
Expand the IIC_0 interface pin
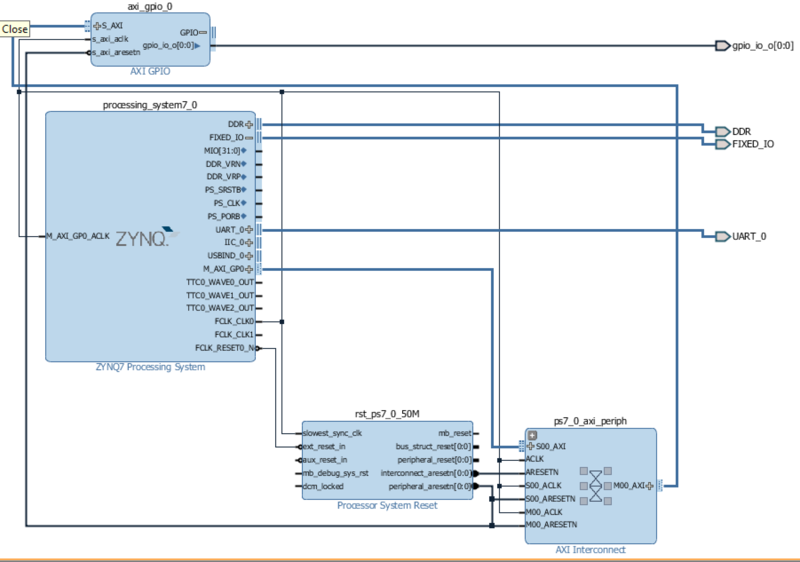[249, 243]
